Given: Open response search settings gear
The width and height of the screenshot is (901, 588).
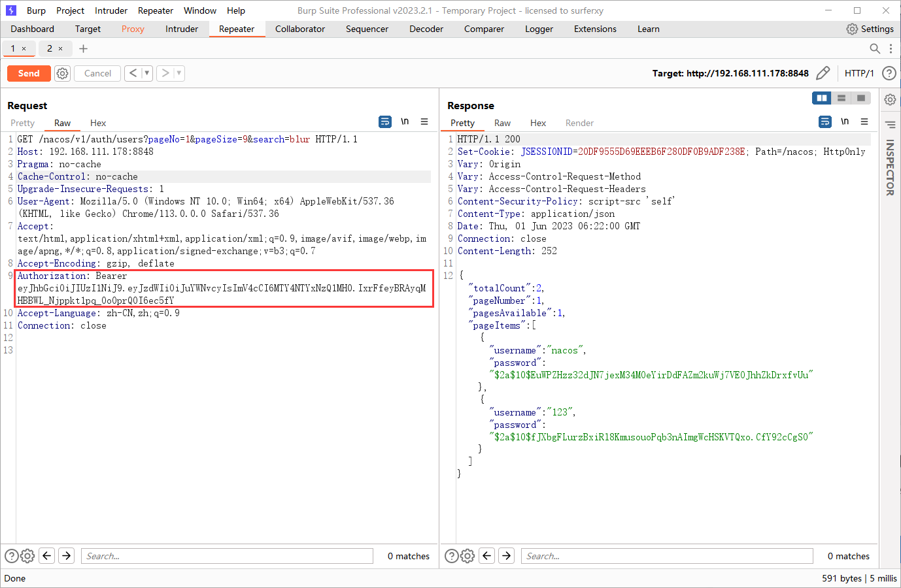Looking at the screenshot, I should pyautogui.click(x=467, y=556).
